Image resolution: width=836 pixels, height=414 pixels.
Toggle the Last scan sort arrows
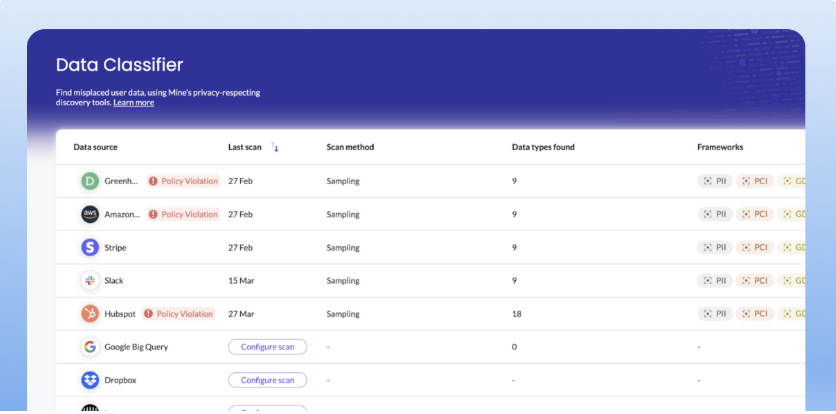coord(275,147)
